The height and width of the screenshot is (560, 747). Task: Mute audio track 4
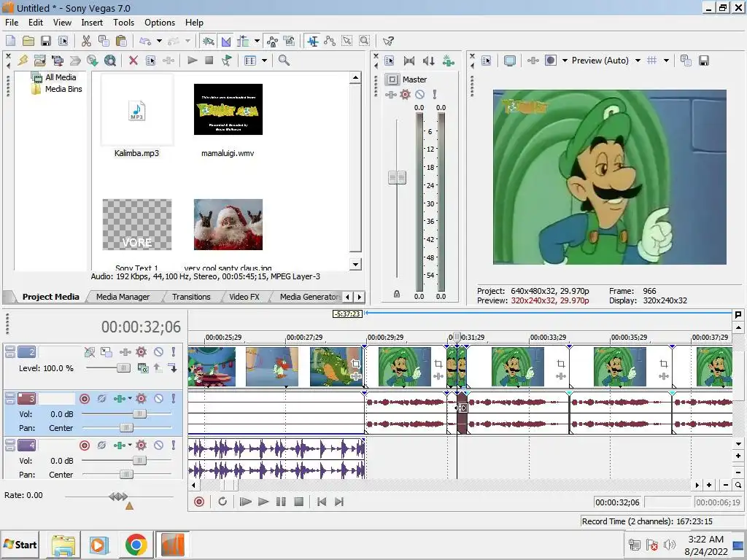click(158, 446)
